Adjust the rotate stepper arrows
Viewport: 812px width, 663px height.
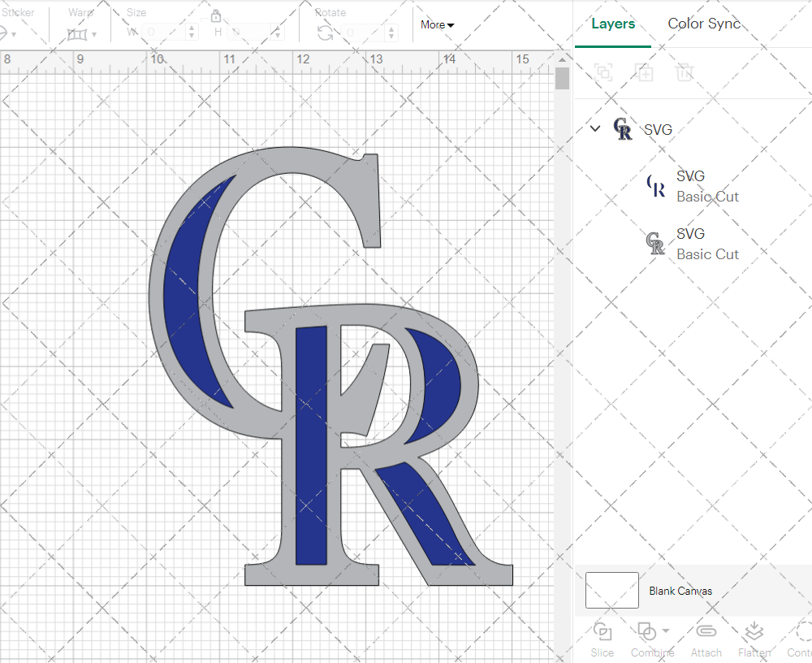click(391, 32)
